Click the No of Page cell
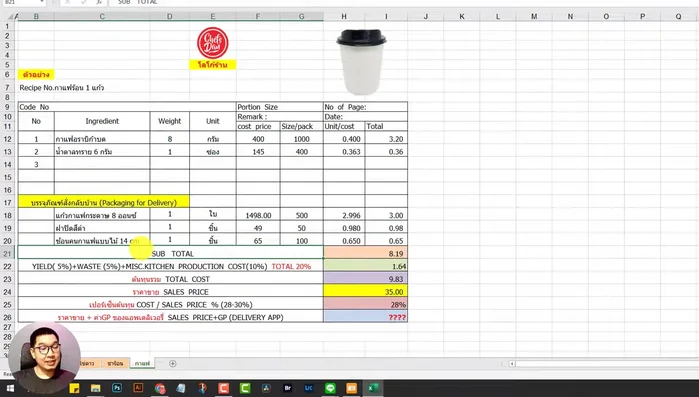699x397 pixels. pos(365,107)
